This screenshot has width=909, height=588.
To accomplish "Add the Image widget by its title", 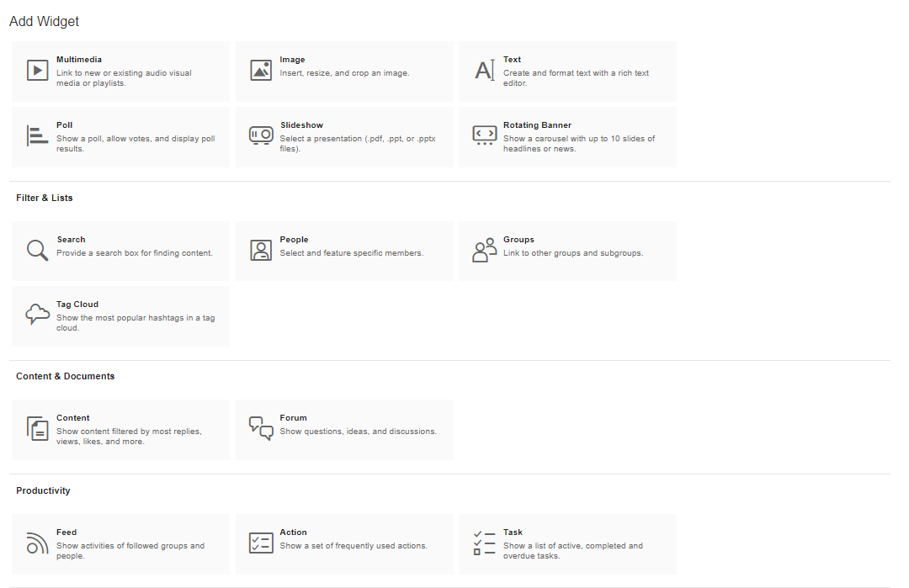I will click(x=292, y=60).
